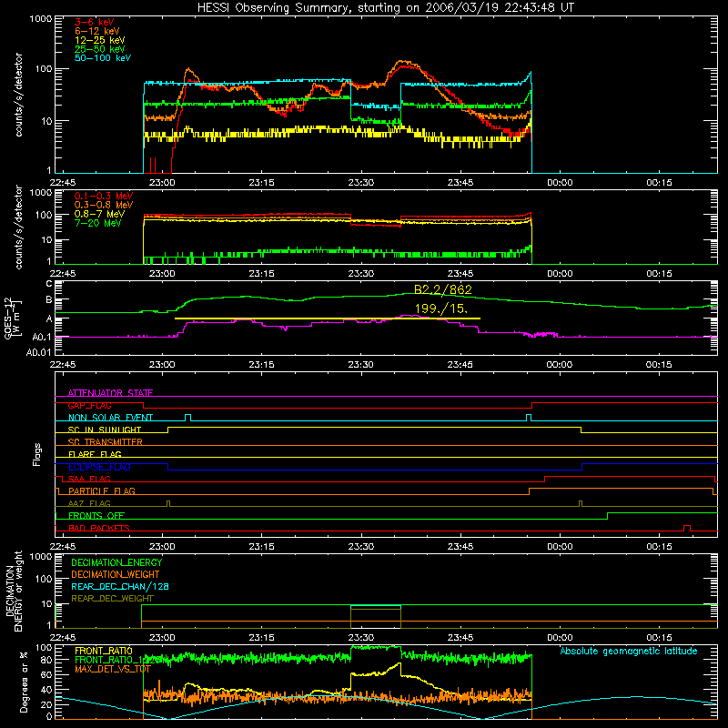Screen dimensions: 728x728
Task: Click the B2.2/862 flare annotation
Action: click(442, 289)
